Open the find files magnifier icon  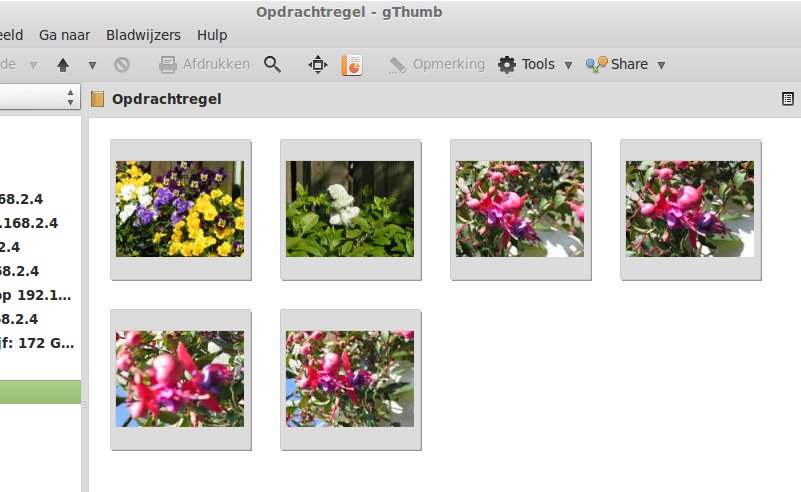tap(272, 64)
